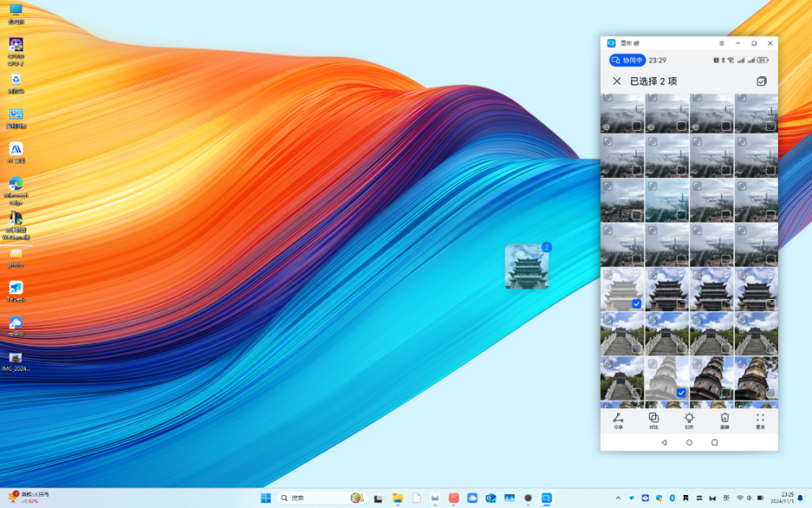The width and height of the screenshot is (812, 508).
Task: Select the dark pavilion photo next to the checked pavilion
Action: click(x=667, y=289)
